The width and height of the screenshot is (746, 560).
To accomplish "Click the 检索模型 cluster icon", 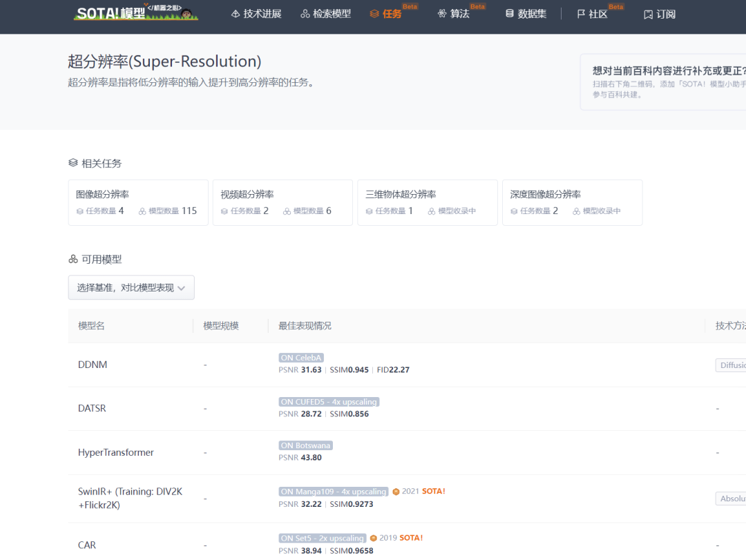I will [x=305, y=14].
